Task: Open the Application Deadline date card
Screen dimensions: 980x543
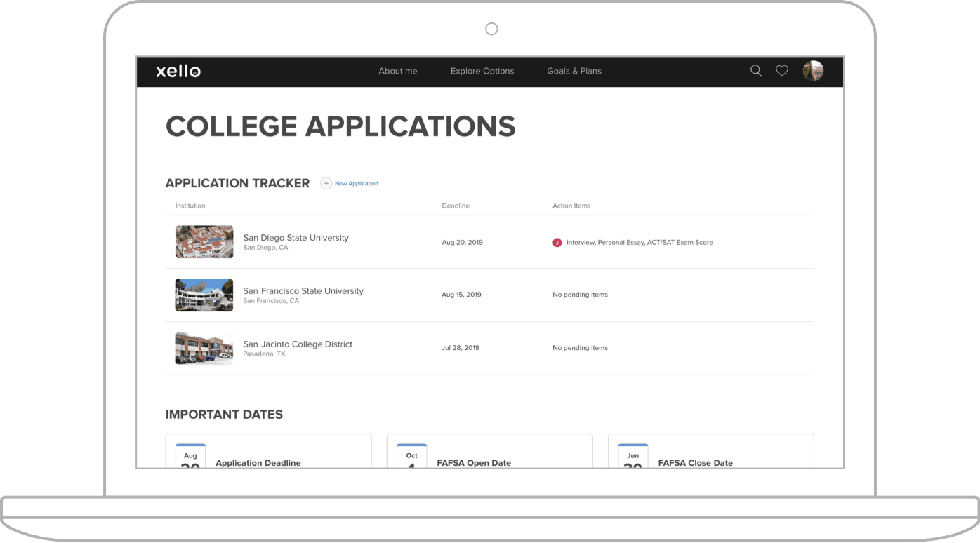Action: pos(268,451)
